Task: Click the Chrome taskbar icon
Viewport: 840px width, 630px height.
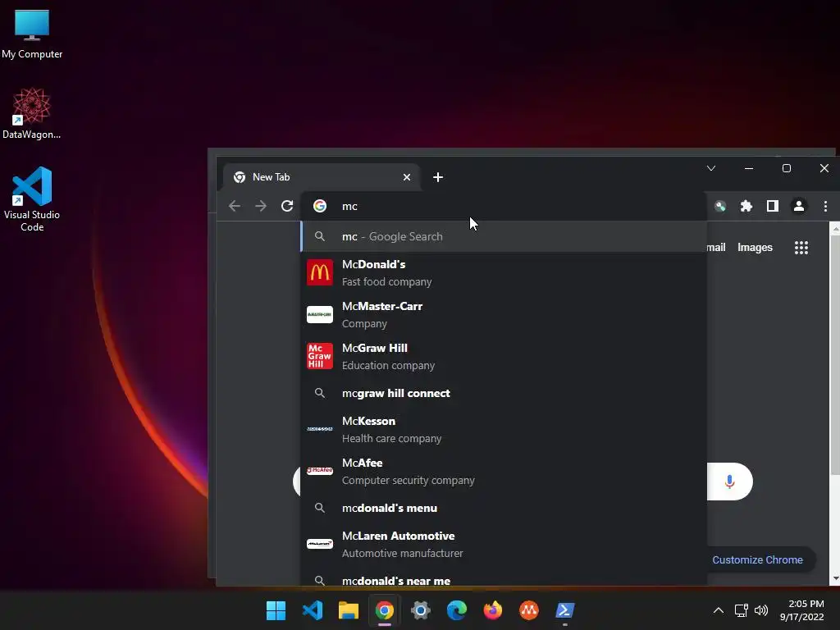Action: click(x=385, y=610)
